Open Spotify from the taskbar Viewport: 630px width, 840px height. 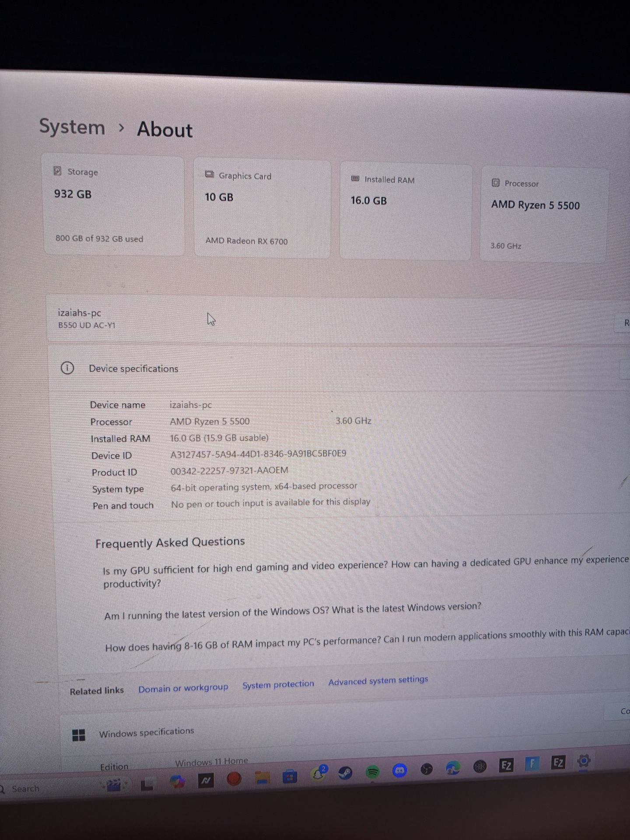click(372, 772)
